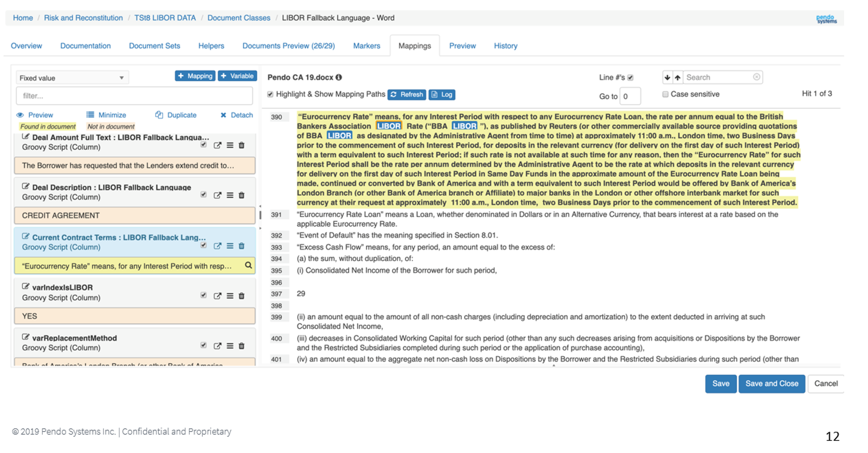Show info for Pendo CA 19.docx
868x453 pixels.
coord(339,77)
